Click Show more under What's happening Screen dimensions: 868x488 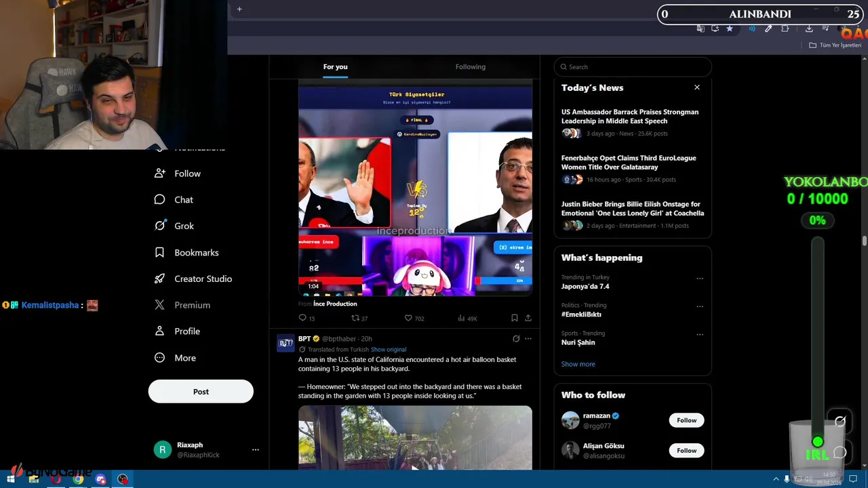pyautogui.click(x=578, y=364)
